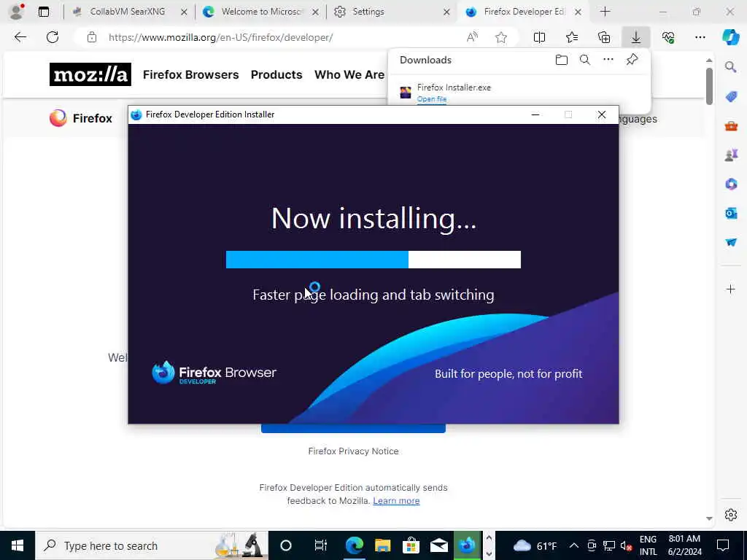The image size is (747, 560).
Task: Close the Settings tab
Action: pos(446,12)
